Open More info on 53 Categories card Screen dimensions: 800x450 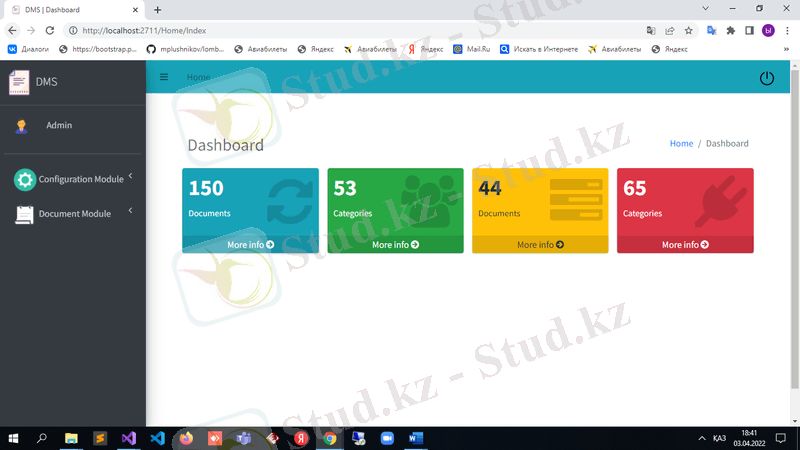(x=395, y=245)
